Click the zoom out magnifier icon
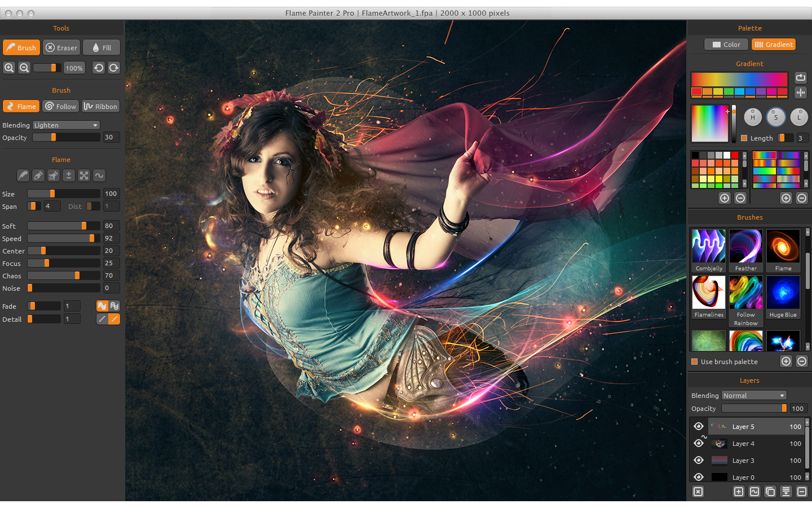The height and width of the screenshot is (508, 812). tap(24, 68)
